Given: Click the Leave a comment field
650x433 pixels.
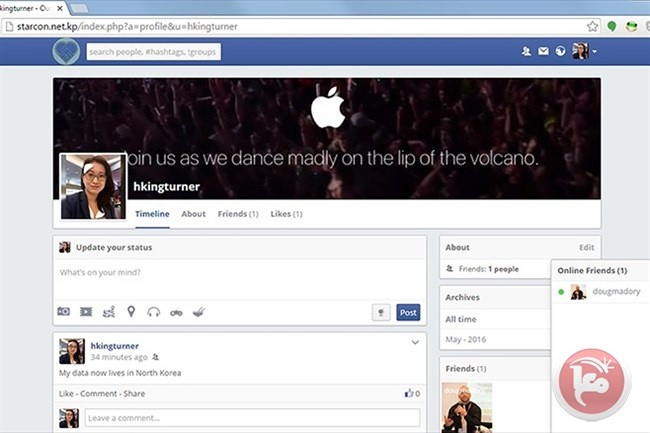Looking at the screenshot, I should [252, 418].
